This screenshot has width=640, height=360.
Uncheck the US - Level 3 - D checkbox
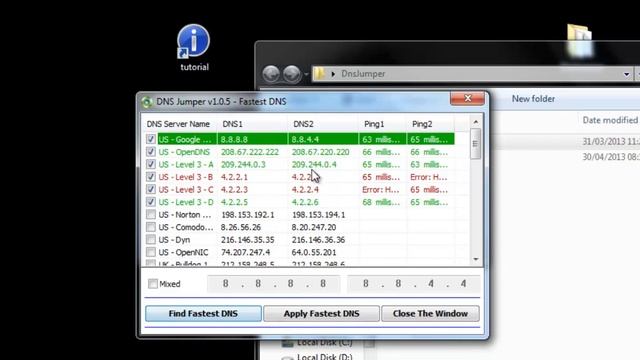pos(151,202)
